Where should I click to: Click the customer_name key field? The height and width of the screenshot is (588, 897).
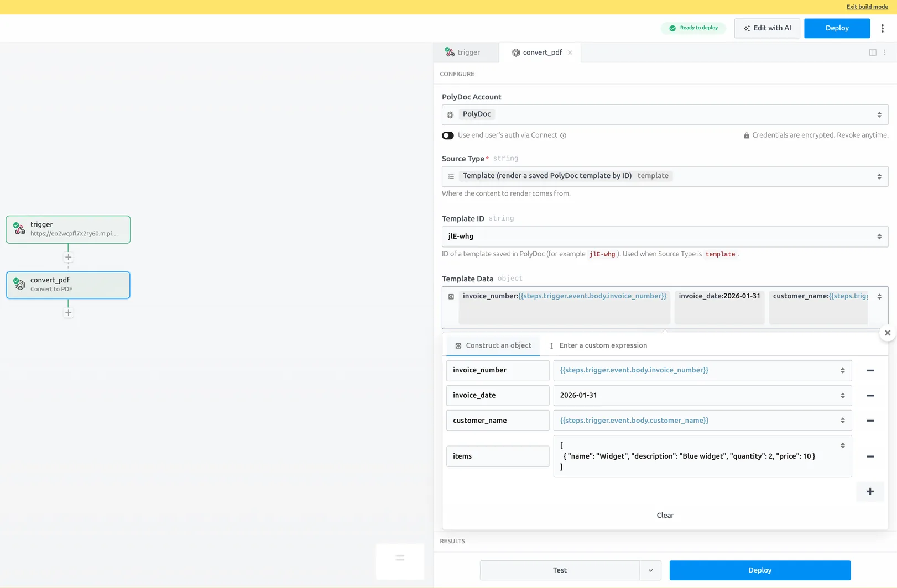click(x=498, y=421)
